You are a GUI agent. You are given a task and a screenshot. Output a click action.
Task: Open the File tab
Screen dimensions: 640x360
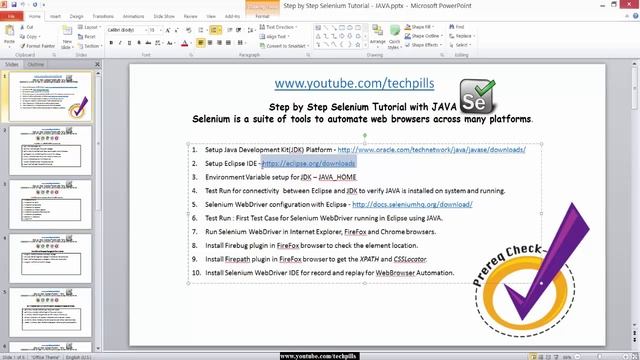click(x=11, y=16)
